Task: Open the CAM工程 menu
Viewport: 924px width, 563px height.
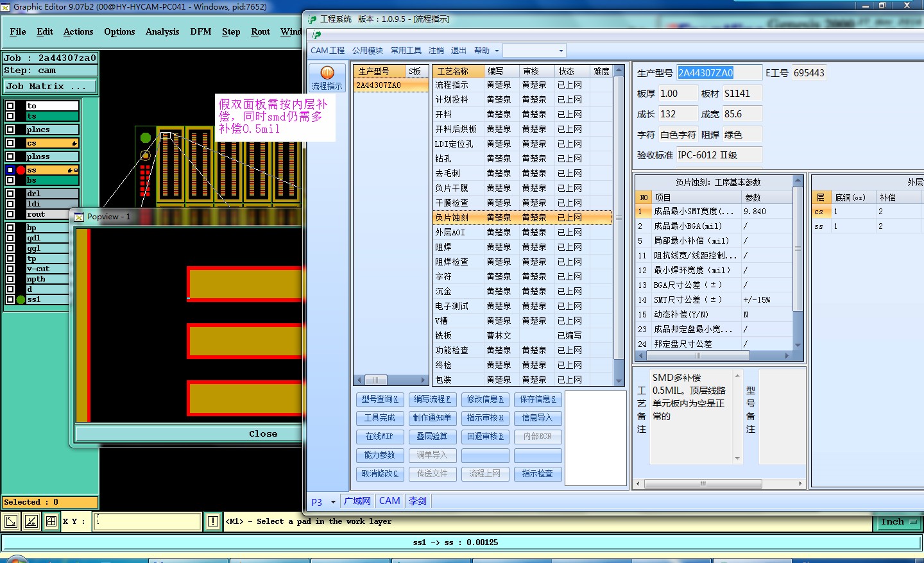Action: [327, 51]
